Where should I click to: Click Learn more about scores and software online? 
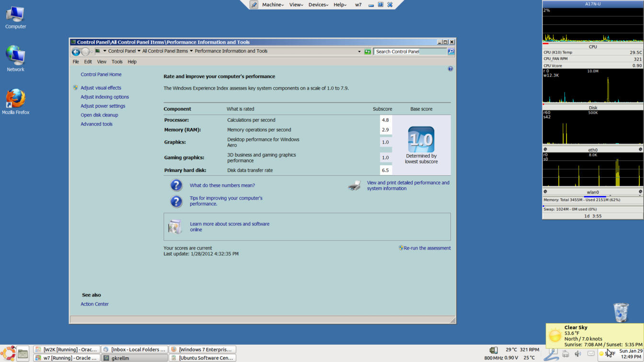tap(230, 227)
